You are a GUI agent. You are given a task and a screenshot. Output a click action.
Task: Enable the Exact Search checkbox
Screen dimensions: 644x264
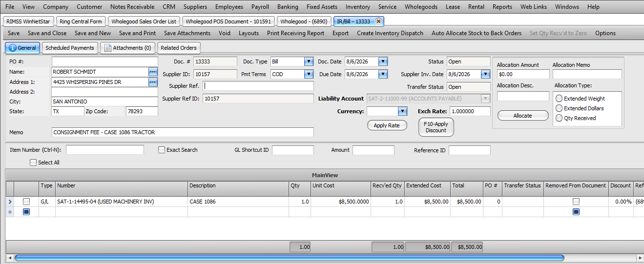click(x=162, y=150)
